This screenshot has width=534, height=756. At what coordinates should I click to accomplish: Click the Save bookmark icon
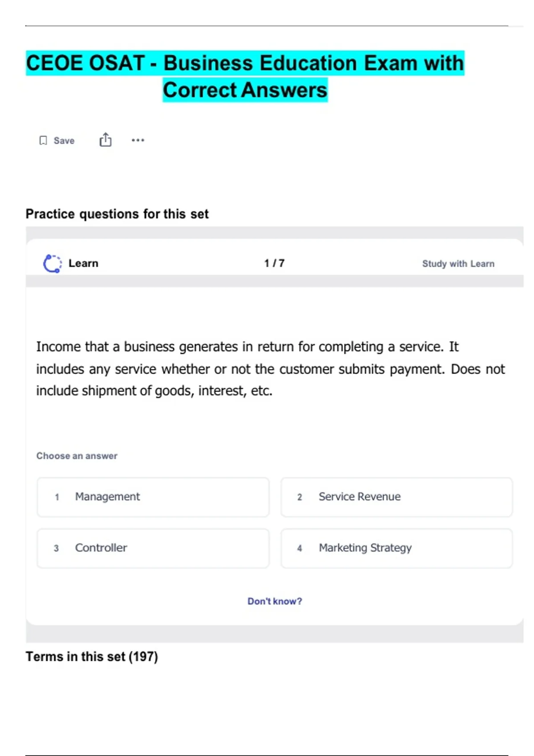click(x=43, y=141)
